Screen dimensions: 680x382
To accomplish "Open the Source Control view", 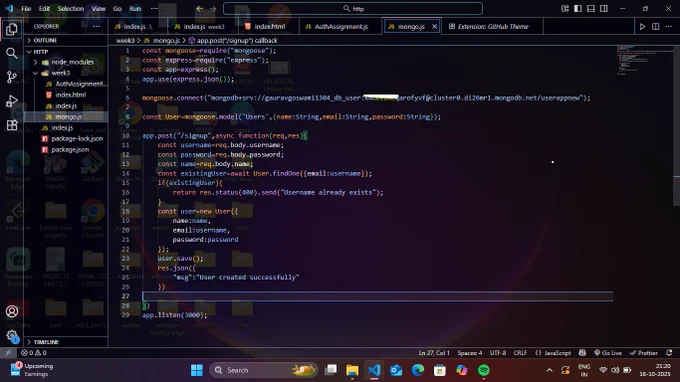I will click(x=12, y=77).
